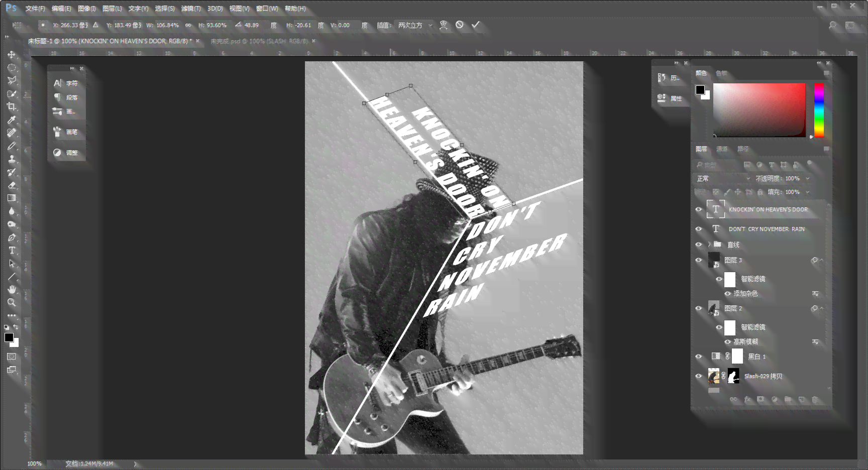Select the Gradient tool

12,198
